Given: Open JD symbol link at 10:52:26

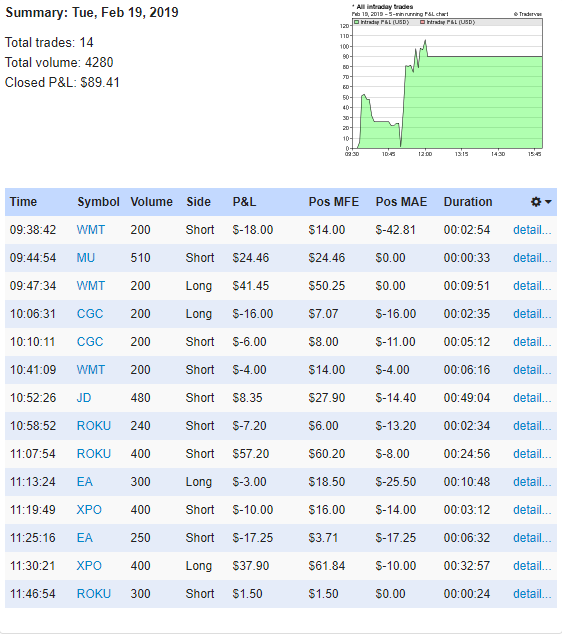Looking at the screenshot, I should click(x=84, y=397).
